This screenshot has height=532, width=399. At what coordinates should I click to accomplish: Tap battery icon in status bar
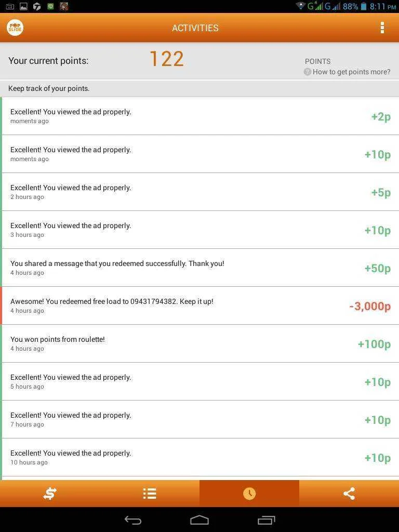[363, 6]
